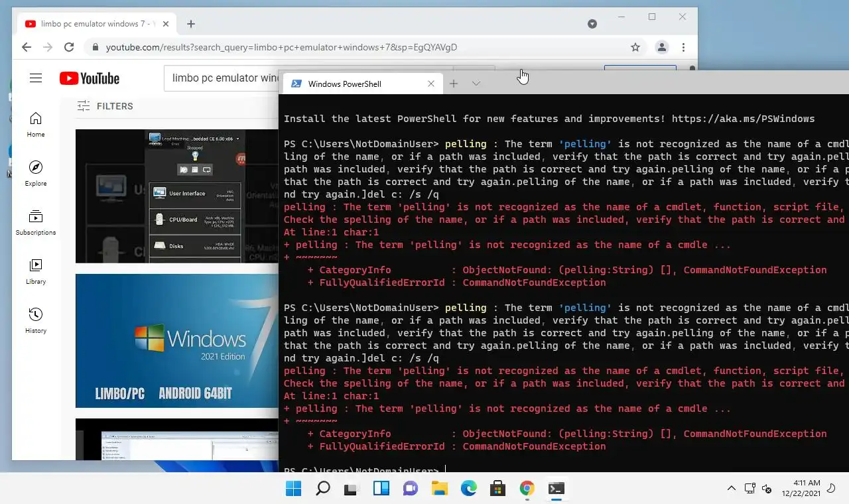Open File Explorer from taskbar
Image resolution: width=849 pixels, height=504 pixels.
pos(439,489)
